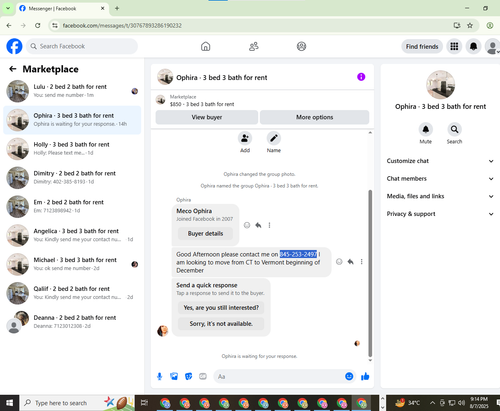
Task: Open the Home feed icon
Action: click(x=206, y=46)
